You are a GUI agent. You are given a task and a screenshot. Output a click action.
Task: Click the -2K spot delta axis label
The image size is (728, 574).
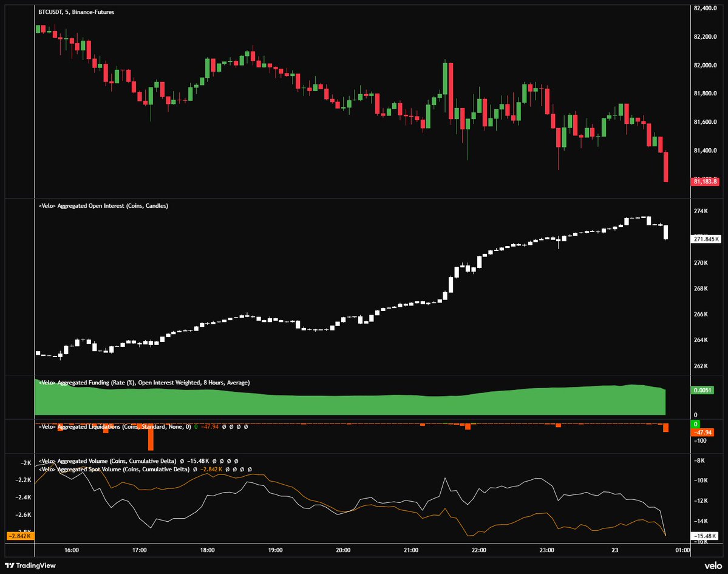[x=26, y=463]
